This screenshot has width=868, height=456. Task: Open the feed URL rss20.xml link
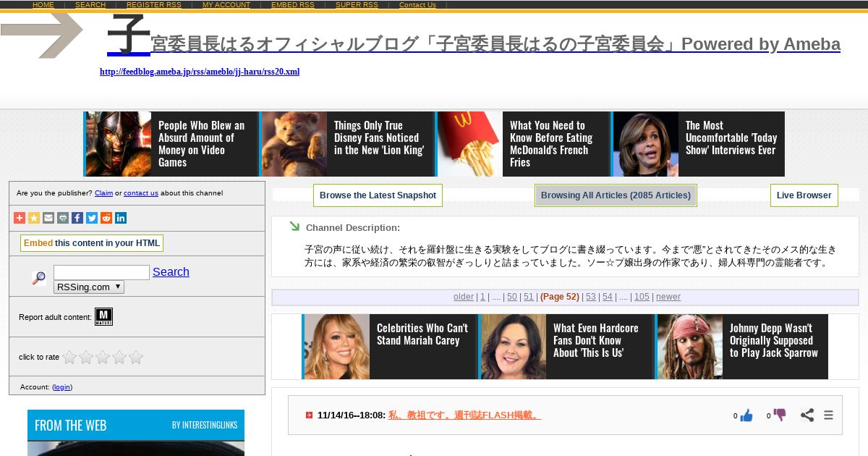(200, 72)
